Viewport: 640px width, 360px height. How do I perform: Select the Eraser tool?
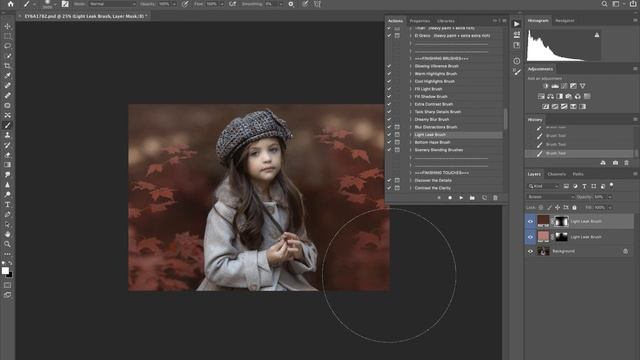click(x=7, y=155)
